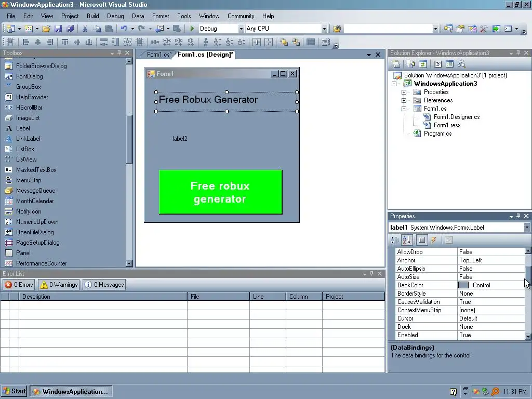Click Refresh icon in Solution Explorer

423,64
